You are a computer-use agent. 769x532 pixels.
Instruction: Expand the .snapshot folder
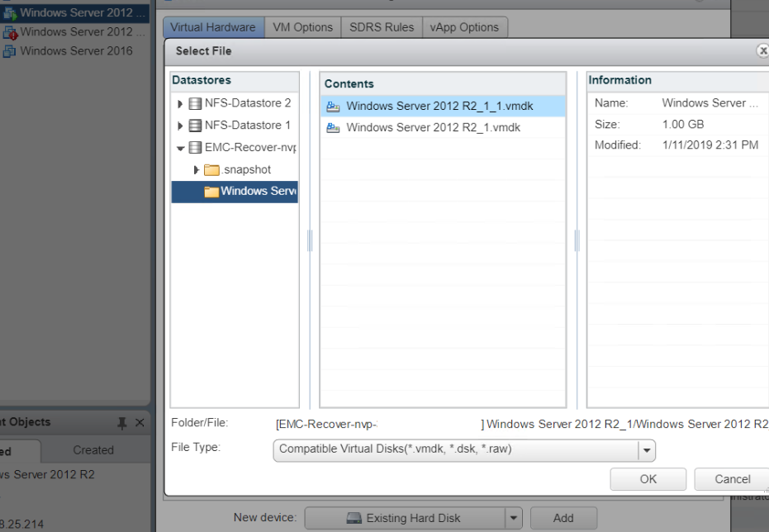tap(197, 169)
